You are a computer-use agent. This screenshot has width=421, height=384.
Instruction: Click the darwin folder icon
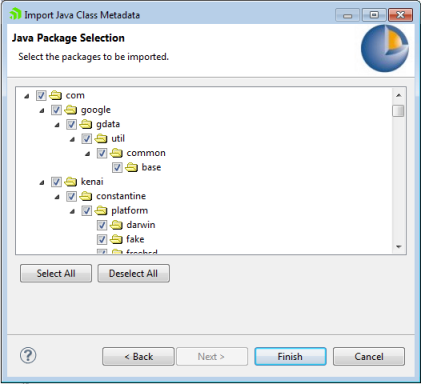click(116, 225)
